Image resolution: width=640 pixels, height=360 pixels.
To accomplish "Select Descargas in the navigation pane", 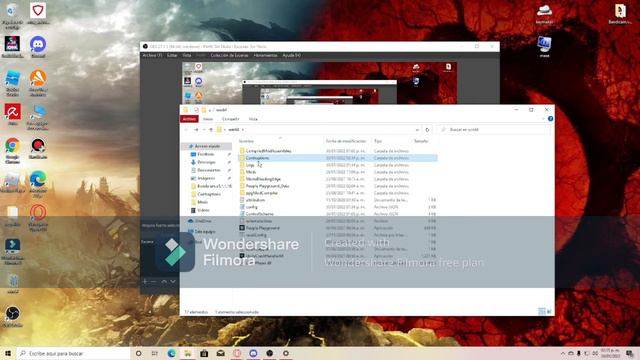I will [x=206, y=162].
